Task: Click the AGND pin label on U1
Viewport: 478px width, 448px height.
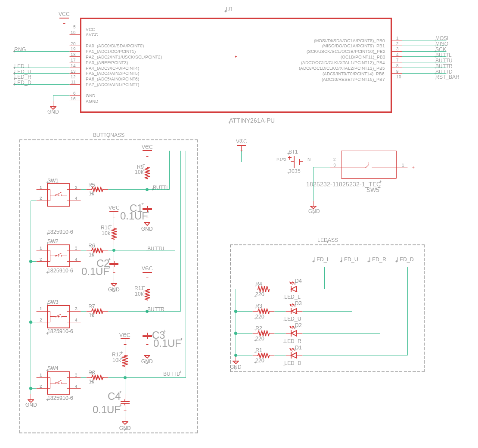Action: point(92,102)
